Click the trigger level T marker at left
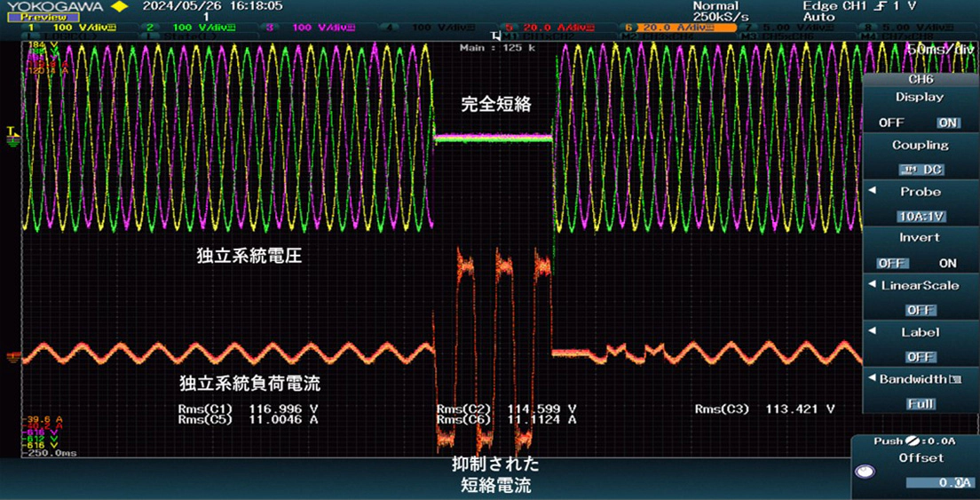The height and width of the screenshot is (500, 980). (12, 131)
